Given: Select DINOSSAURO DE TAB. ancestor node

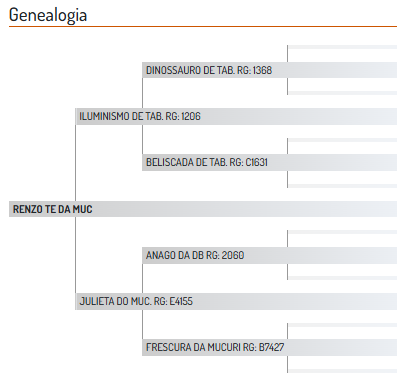Looking at the screenshot, I should 270,70.
